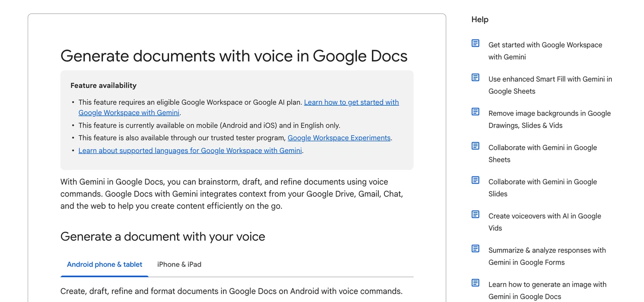Switch to the 'iPhone & iPad' tab
The height and width of the screenshot is (302, 644).
pyautogui.click(x=179, y=265)
